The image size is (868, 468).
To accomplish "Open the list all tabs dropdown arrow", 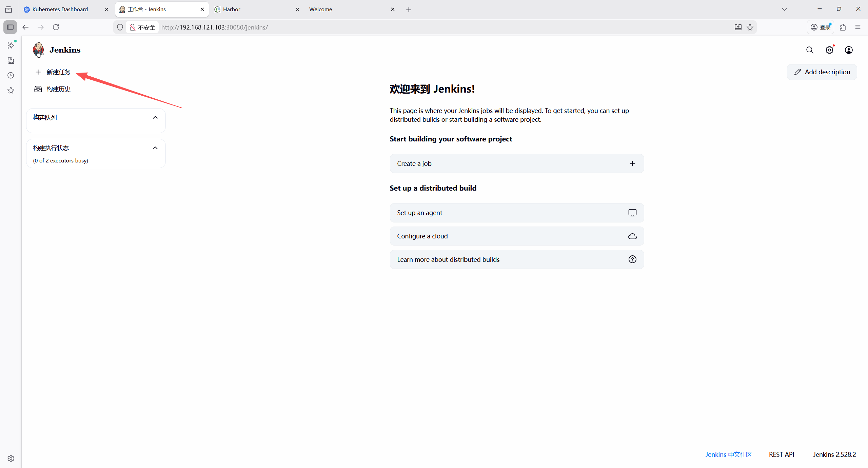I will [x=784, y=9].
